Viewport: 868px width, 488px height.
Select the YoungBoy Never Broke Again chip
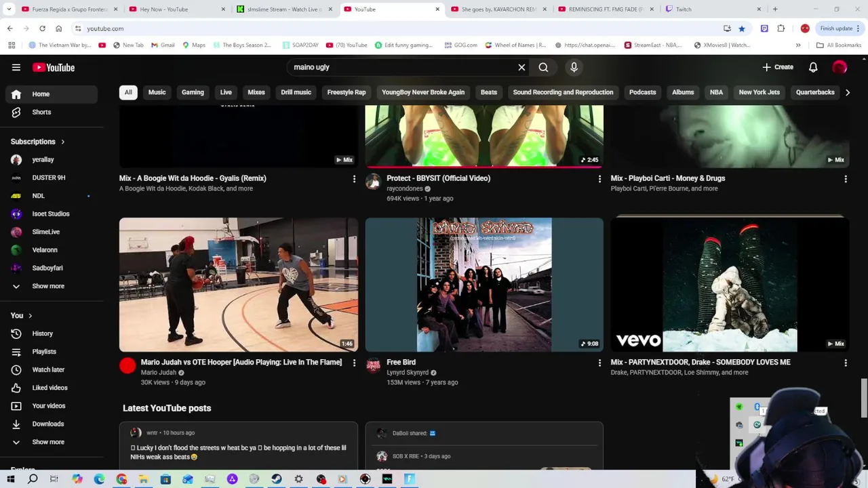coord(423,92)
